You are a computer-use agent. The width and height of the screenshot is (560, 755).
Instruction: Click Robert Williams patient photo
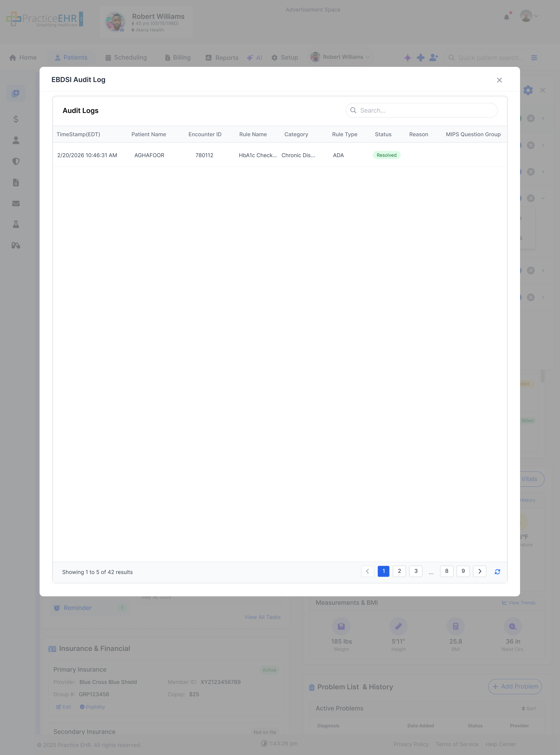coord(115,22)
